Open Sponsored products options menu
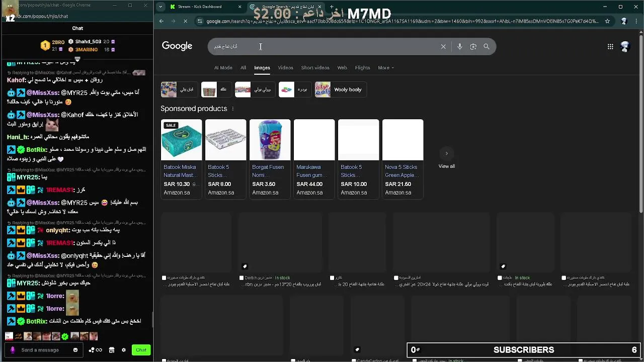 pos(232,109)
